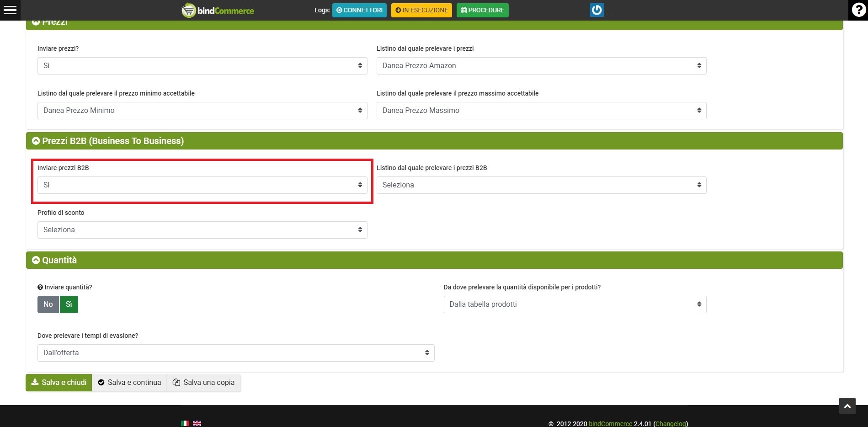This screenshot has width=868, height=427.
Task: Set Inviare quantità to No
Action: [x=48, y=304]
